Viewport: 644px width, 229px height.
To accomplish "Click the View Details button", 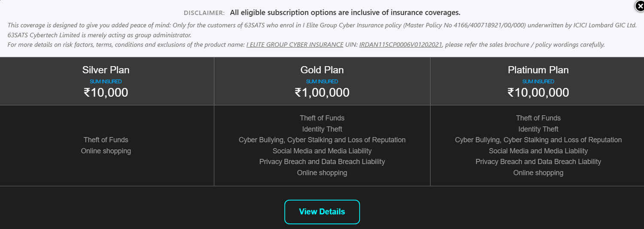I will [322, 212].
